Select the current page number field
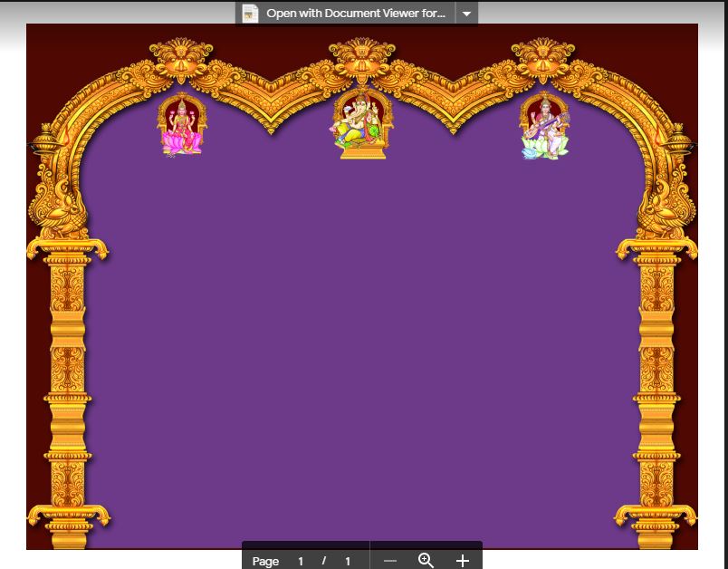 301,561
